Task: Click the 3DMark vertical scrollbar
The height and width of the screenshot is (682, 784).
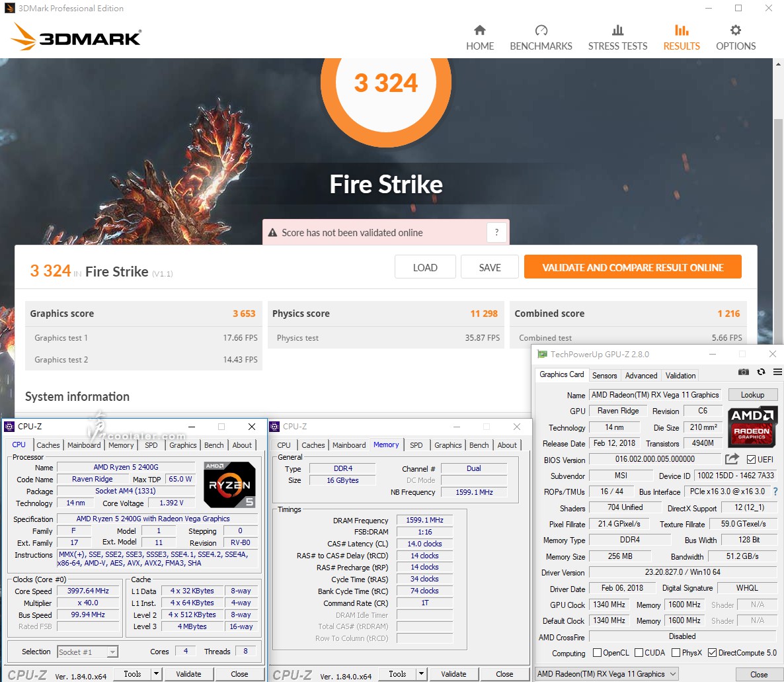Action: pos(779,230)
